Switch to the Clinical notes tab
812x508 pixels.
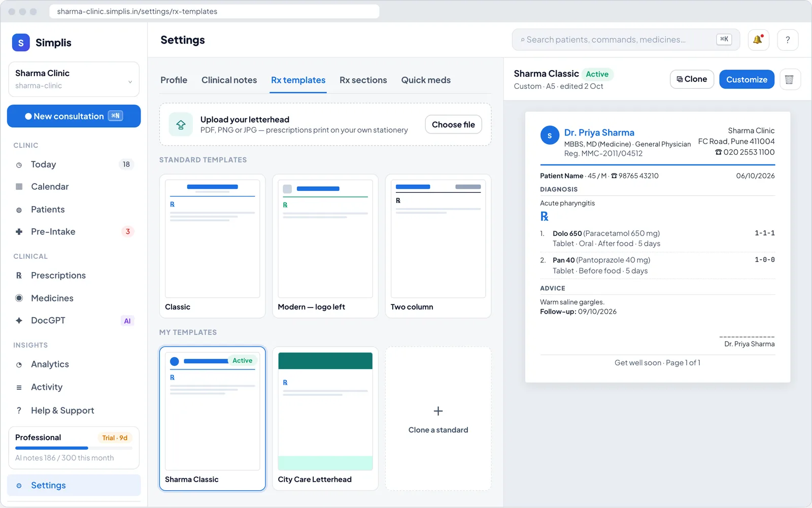tap(229, 80)
